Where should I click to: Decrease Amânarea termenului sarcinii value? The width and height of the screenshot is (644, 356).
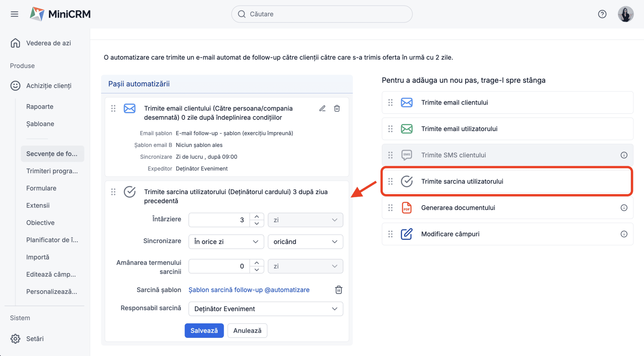[x=257, y=270]
